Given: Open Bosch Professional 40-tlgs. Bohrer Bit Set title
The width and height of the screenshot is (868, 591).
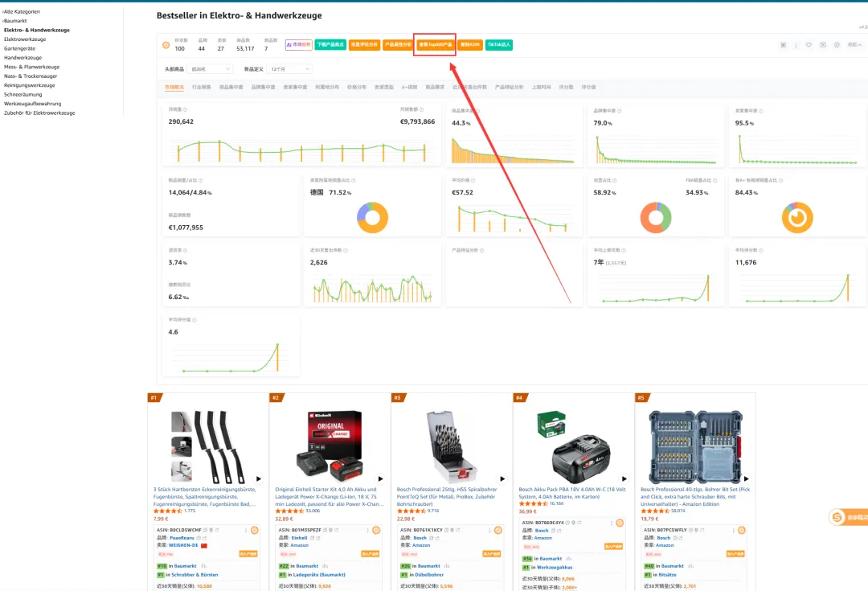Looking at the screenshot, I should tap(695, 497).
